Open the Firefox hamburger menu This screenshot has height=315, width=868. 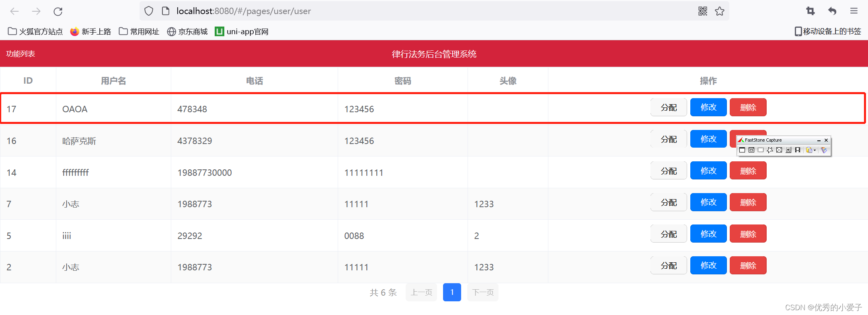tap(854, 11)
